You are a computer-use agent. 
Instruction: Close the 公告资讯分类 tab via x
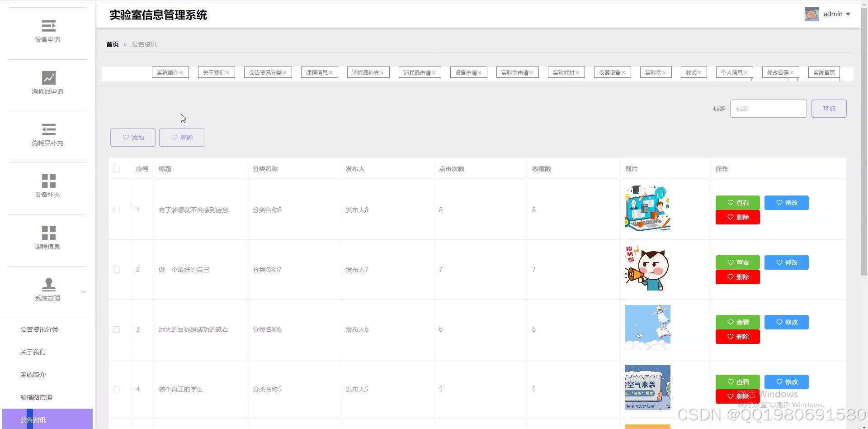pos(284,73)
